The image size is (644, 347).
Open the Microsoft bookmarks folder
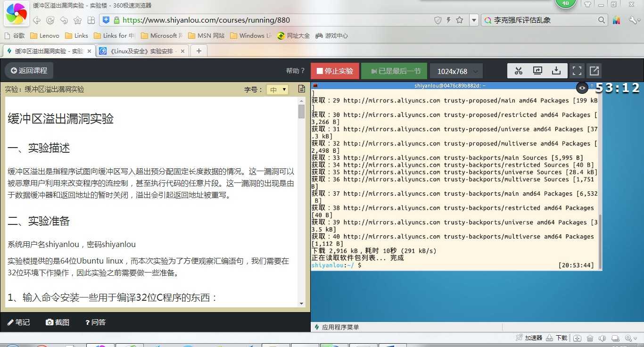click(162, 35)
